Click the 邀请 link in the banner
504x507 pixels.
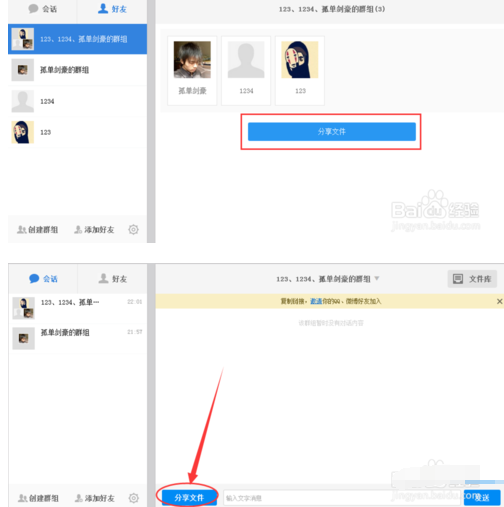(316, 301)
